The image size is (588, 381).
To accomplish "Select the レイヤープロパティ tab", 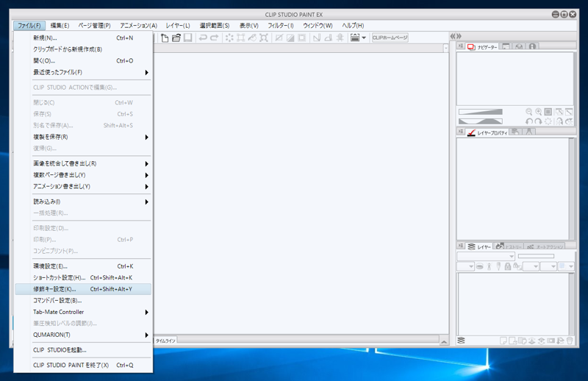I will point(487,132).
